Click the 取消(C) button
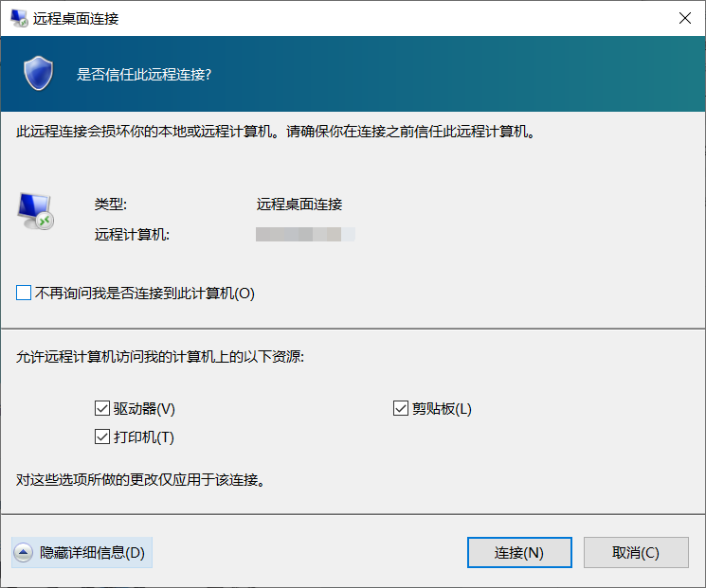This screenshot has height=588, width=706. [x=636, y=552]
